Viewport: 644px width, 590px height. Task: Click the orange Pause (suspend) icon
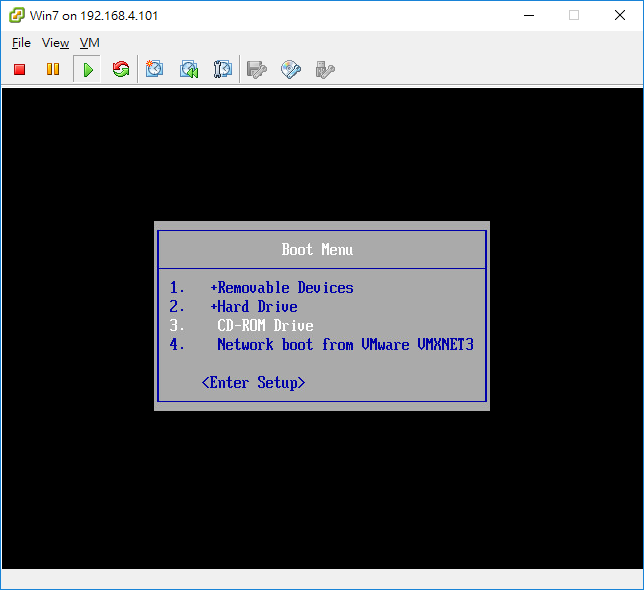point(53,69)
